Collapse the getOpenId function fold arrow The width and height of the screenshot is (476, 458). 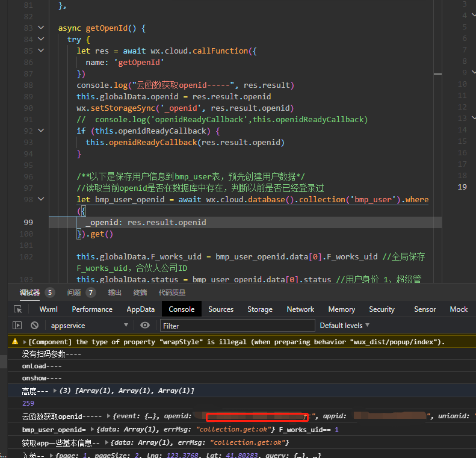[41, 28]
